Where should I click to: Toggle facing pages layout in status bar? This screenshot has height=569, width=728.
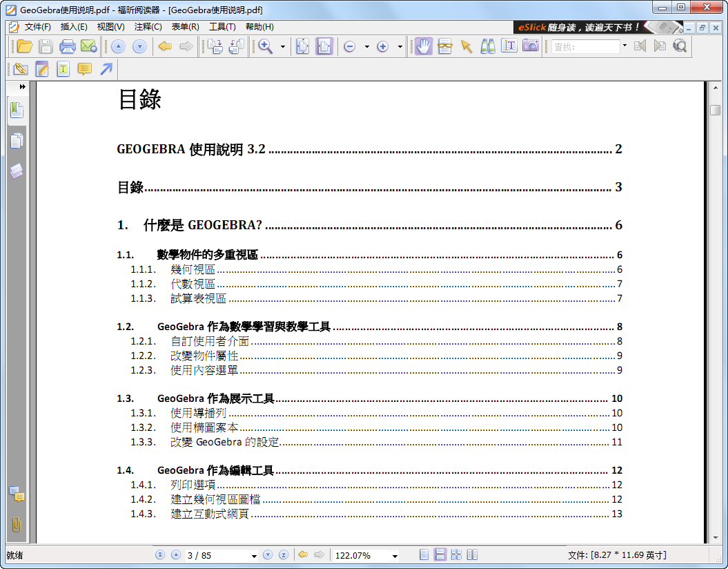tap(472, 555)
